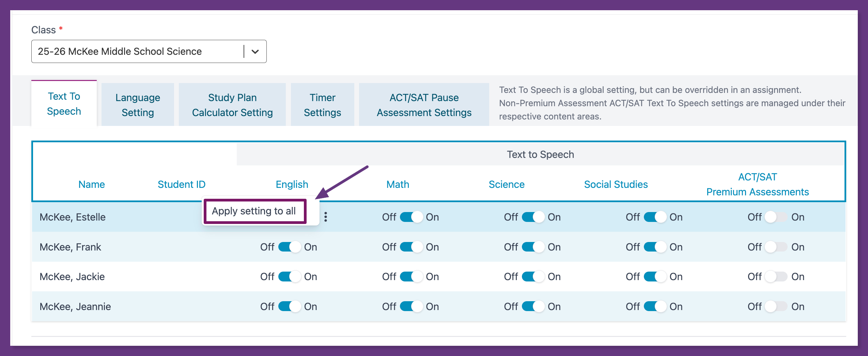Toggle English text to speech for Frank
This screenshot has width=868, height=356.
(289, 247)
